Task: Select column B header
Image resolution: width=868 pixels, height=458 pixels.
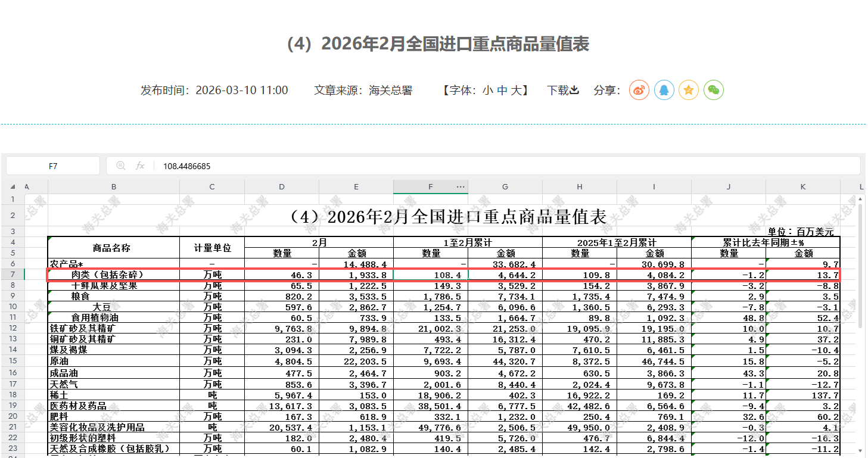Action: (x=114, y=187)
